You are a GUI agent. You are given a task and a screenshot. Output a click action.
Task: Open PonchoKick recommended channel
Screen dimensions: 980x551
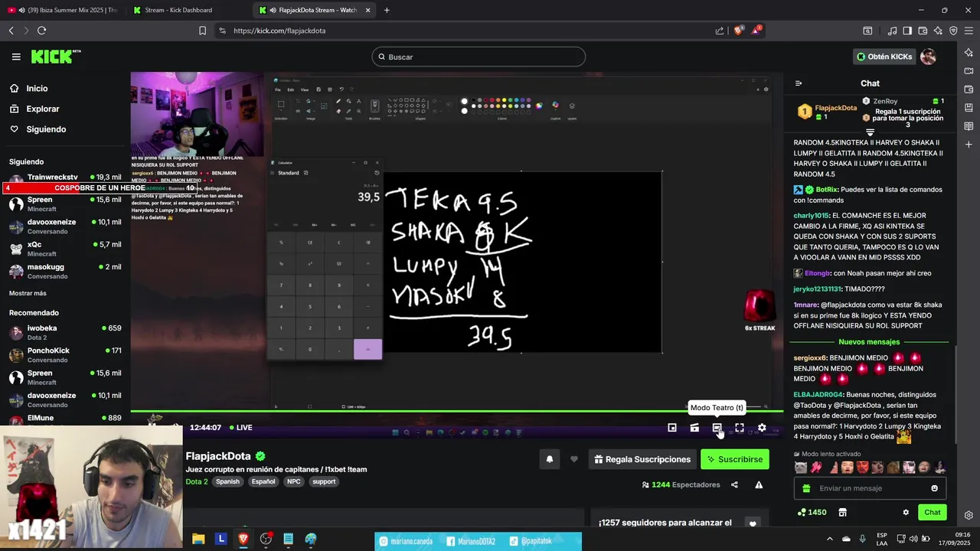pos(64,355)
